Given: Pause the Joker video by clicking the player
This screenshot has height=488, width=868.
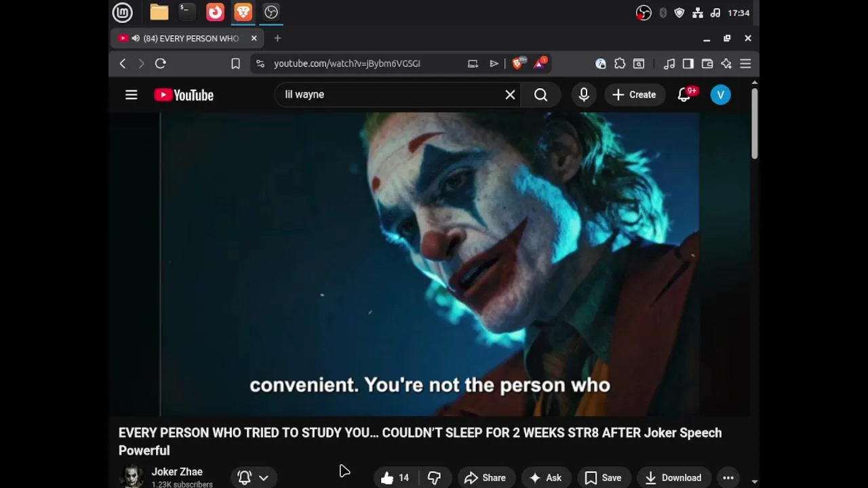Looking at the screenshot, I should click(x=430, y=264).
